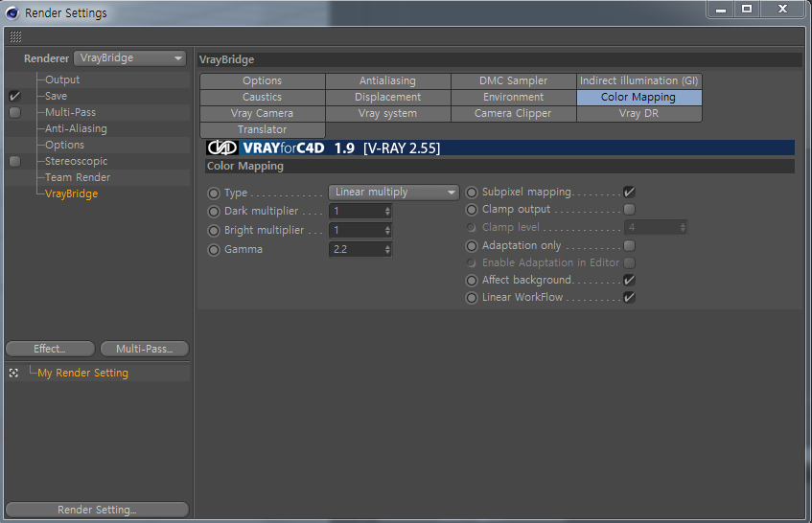The width and height of the screenshot is (812, 523).
Task: Click the Affect background animation dot
Action: pyautogui.click(x=472, y=281)
